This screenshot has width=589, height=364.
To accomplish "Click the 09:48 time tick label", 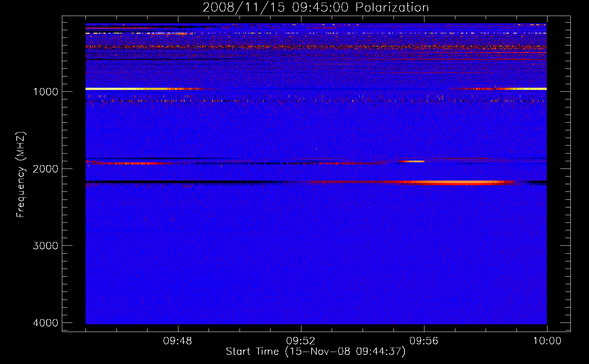I will (178, 341).
